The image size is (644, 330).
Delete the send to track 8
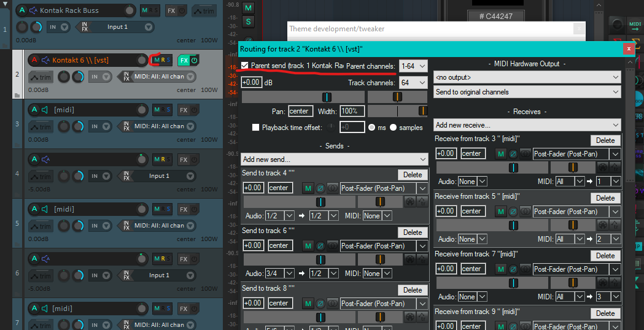tap(413, 290)
